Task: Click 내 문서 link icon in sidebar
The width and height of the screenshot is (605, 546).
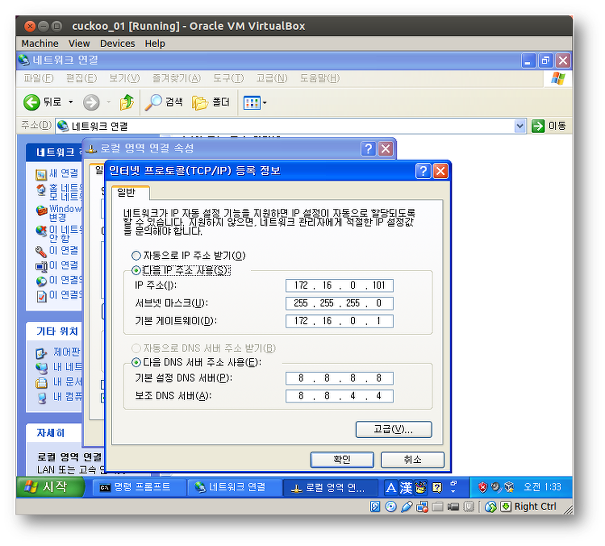Action: [x=41, y=383]
